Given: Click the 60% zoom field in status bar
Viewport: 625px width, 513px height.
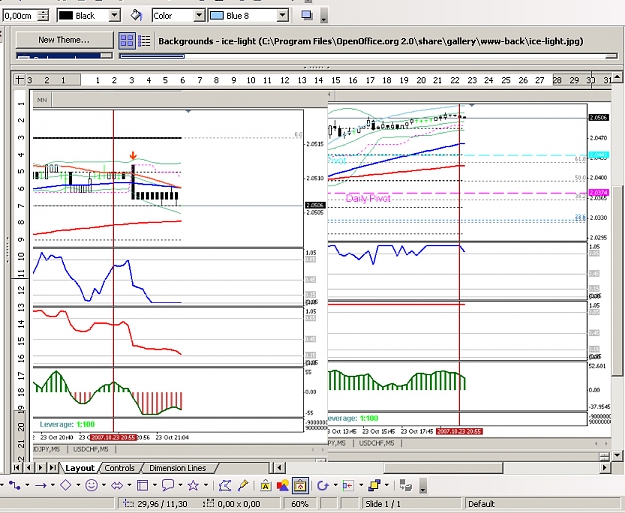Looking at the screenshot, I should (x=300, y=504).
